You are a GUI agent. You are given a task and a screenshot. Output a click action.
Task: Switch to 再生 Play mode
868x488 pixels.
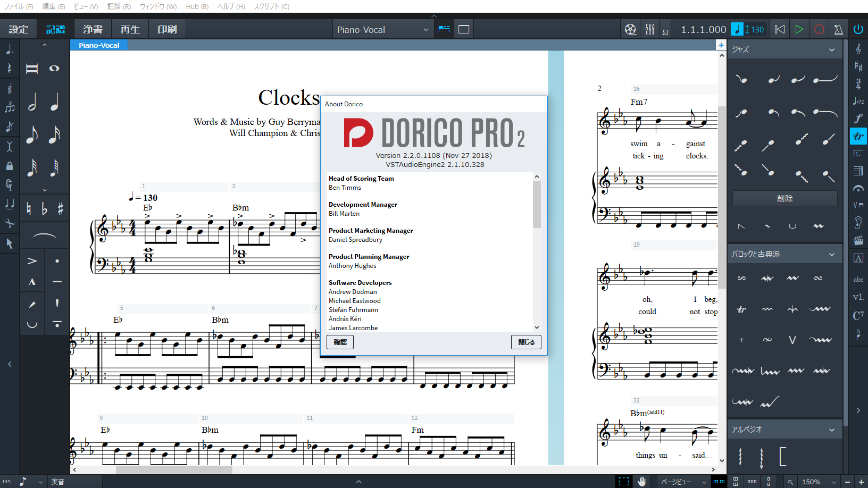click(x=130, y=30)
